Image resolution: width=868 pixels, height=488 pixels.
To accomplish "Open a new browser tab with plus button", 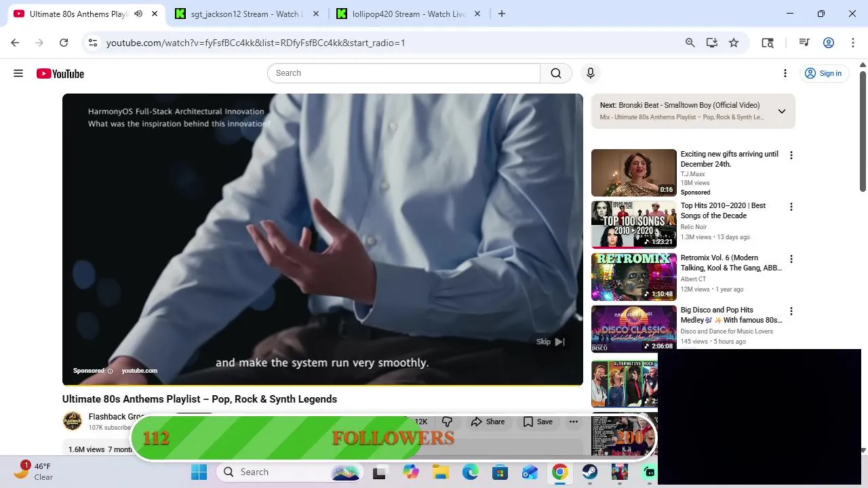I will (502, 14).
